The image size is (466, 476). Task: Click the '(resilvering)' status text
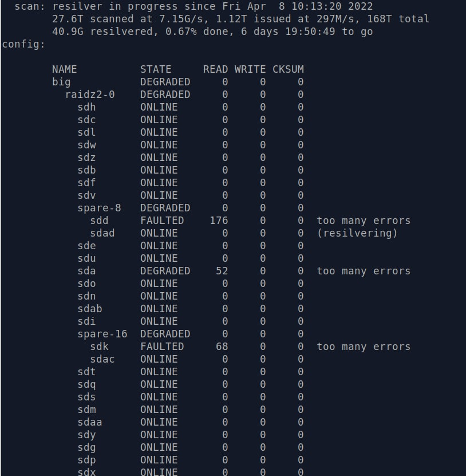coord(357,233)
